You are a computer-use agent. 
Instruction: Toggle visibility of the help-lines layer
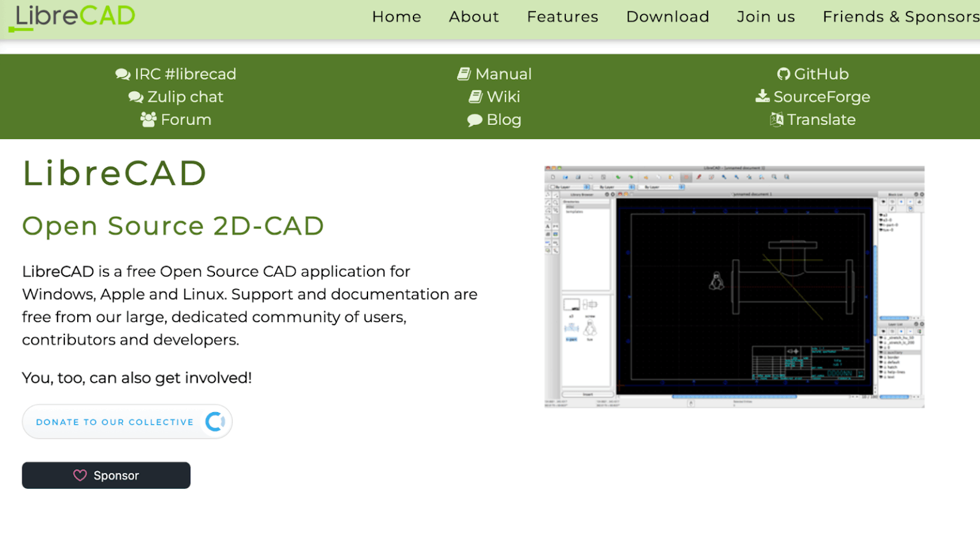882,371
